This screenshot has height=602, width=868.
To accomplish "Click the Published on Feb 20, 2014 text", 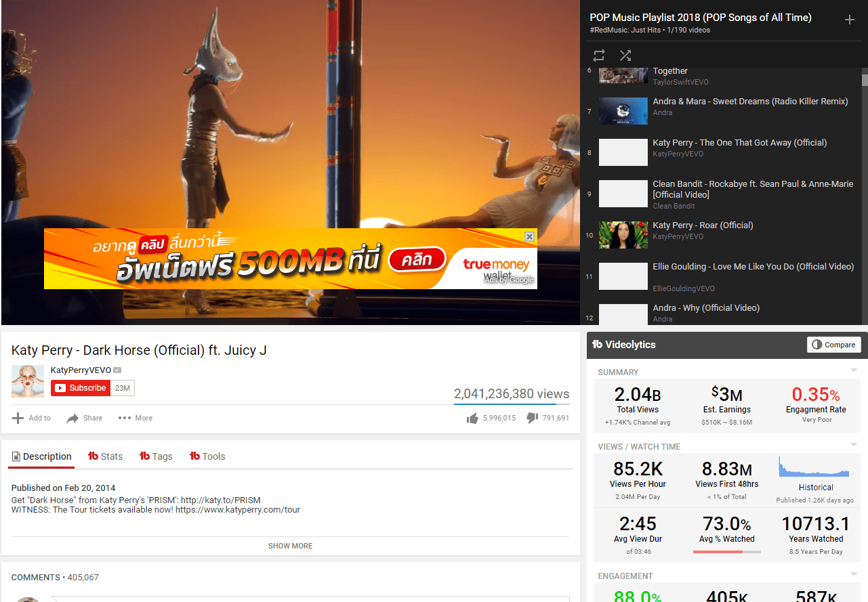I will click(x=63, y=488).
